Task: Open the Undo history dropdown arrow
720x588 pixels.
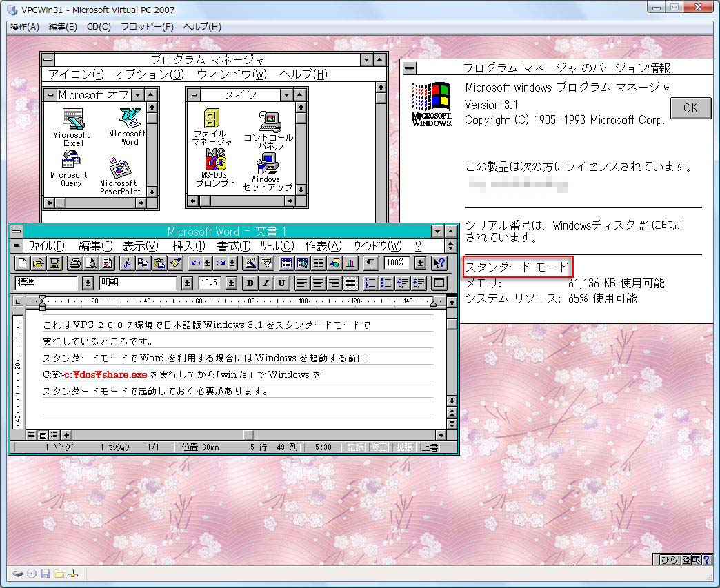Action: coord(208,263)
